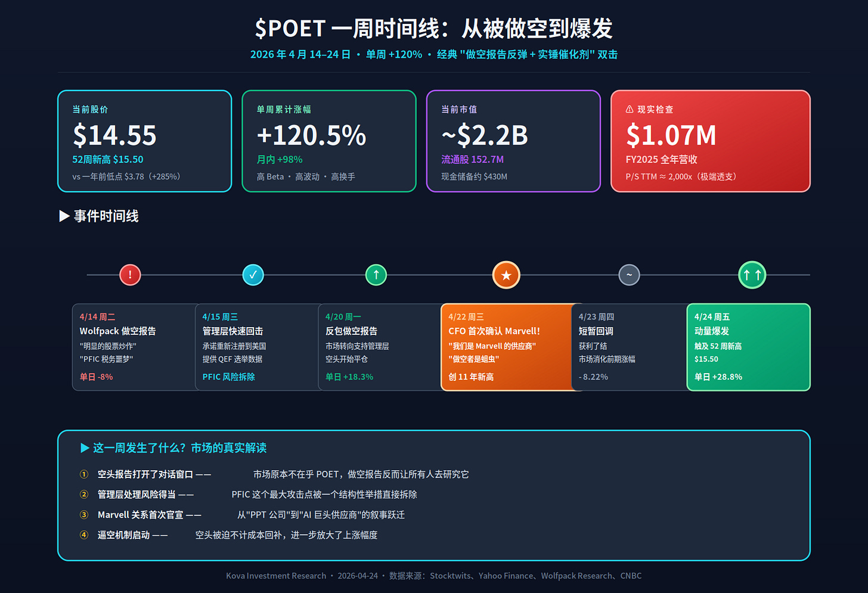
Task: Click 'Wolfpack 做空报告' event title
Action: click(x=118, y=331)
